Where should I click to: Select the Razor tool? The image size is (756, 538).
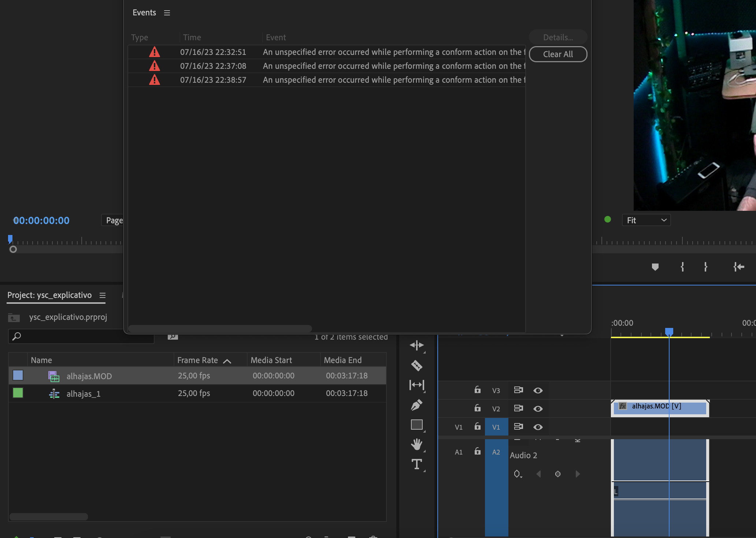[x=417, y=366]
